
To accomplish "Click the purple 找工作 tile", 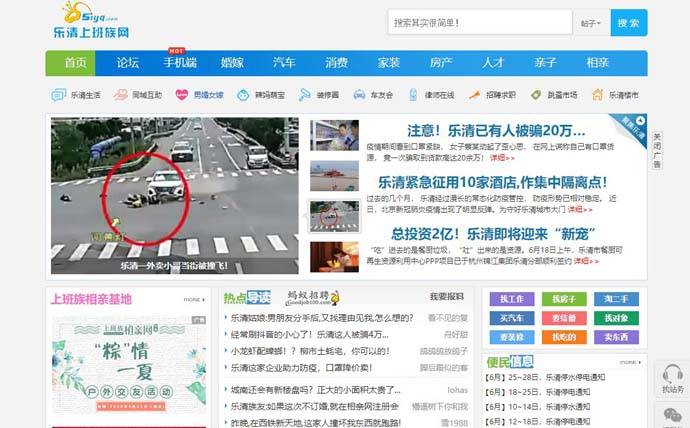I will [x=512, y=299].
